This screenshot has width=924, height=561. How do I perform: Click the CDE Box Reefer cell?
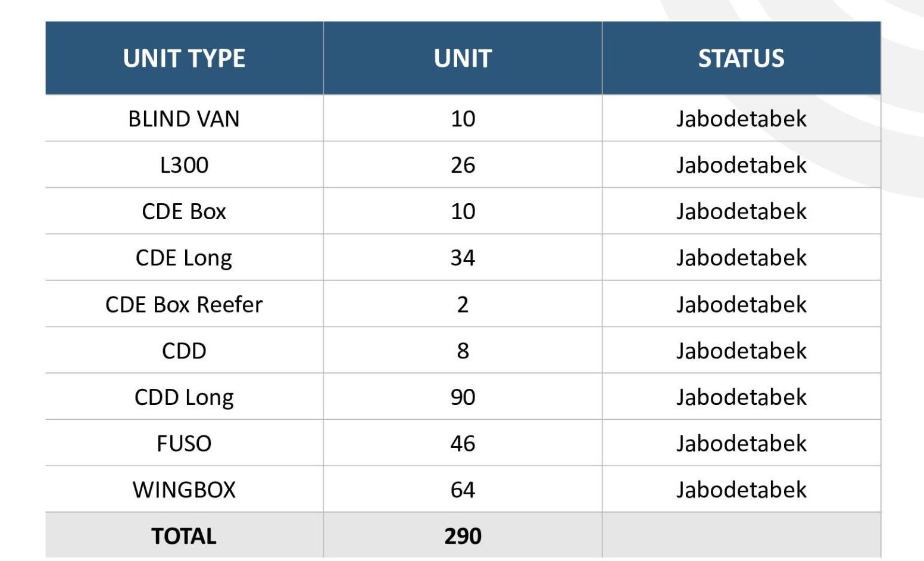click(184, 304)
